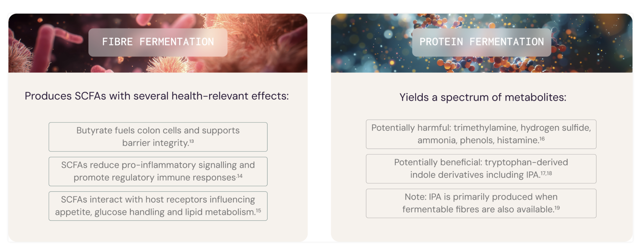Select the Potentially harmful metabolites box
Image resolution: width=644 pixels, height=251 pixels.
481,134
